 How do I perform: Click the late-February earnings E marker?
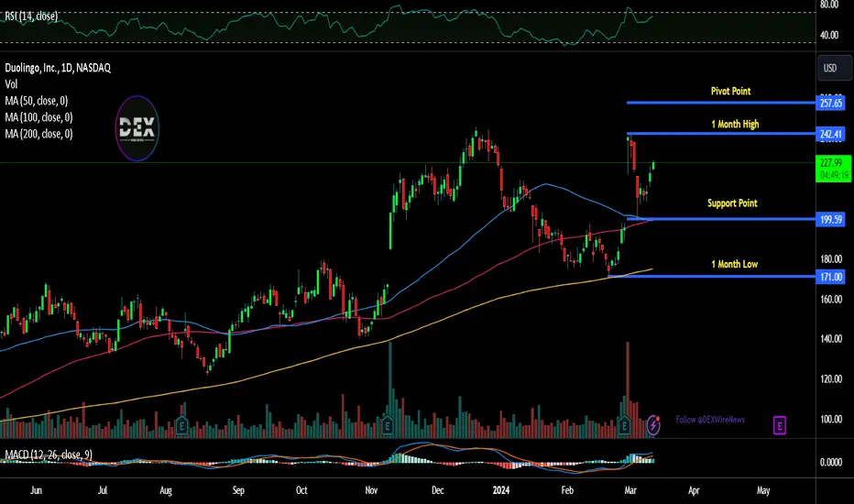pos(624,424)
